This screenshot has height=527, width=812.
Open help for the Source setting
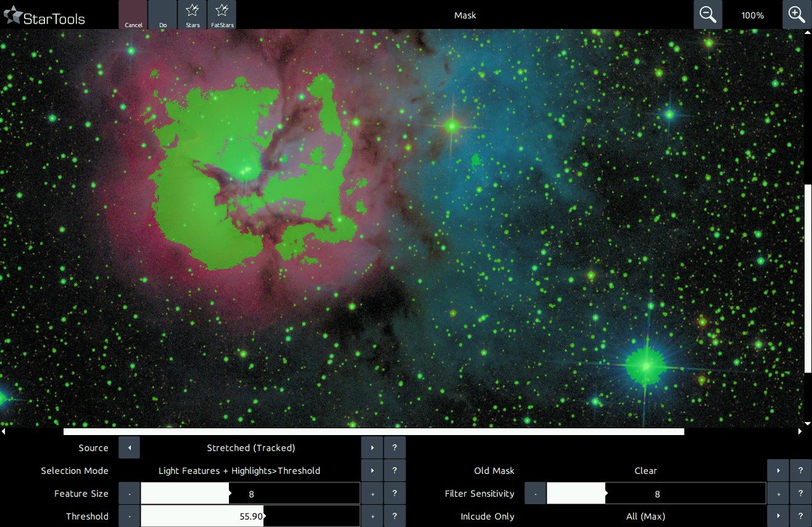[394, 448]
